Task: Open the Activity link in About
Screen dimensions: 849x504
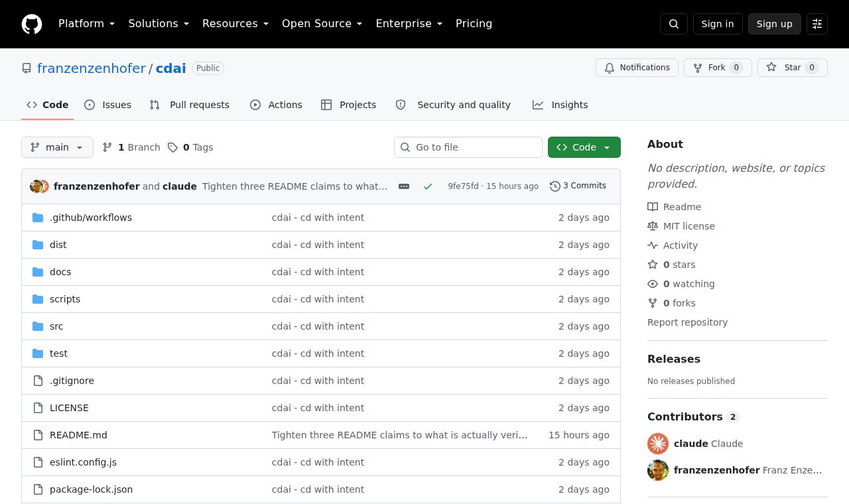Action: [x=673, y=245]
